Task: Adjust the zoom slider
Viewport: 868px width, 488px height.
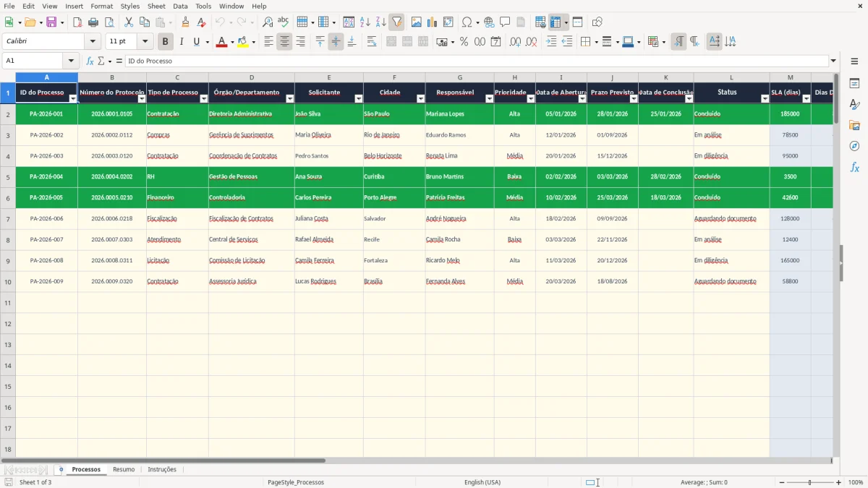Action: [810, 482]
